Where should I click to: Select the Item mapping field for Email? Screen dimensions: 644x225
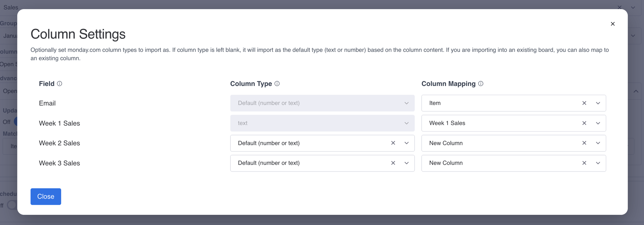click(514, 103)
